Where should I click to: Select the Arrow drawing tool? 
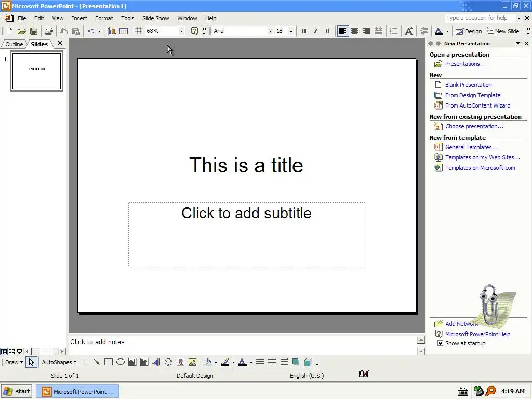[x=97, y=362]
